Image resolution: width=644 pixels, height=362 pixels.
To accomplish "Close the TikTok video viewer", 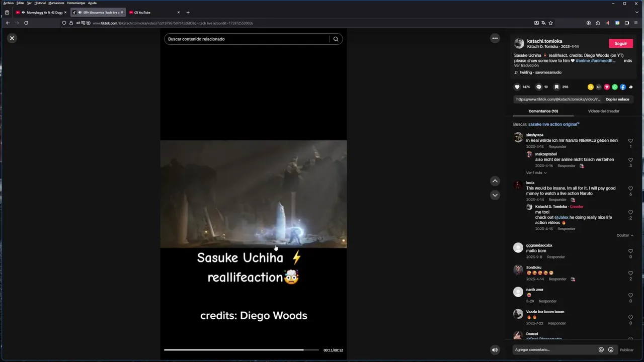I will coord(12,38).
